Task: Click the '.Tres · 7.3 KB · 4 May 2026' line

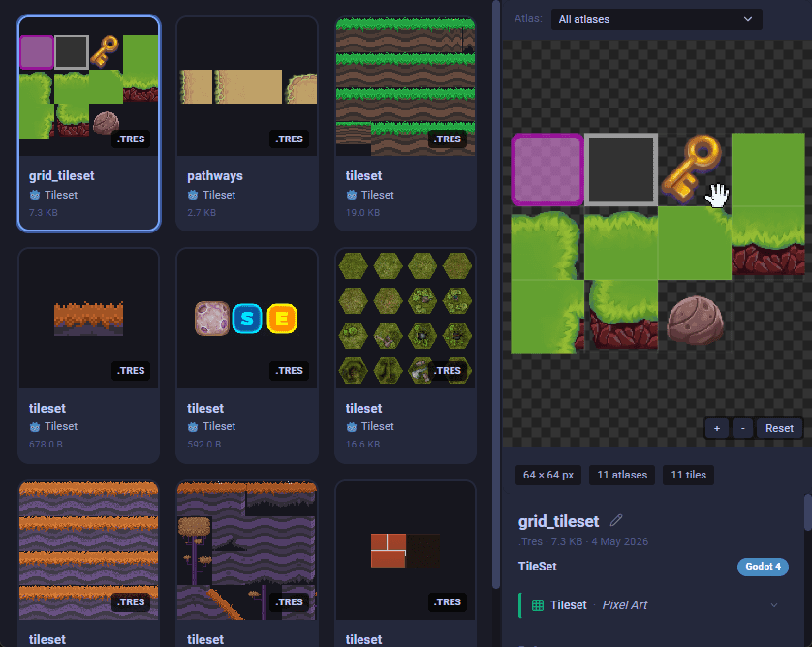Action: 583,541
